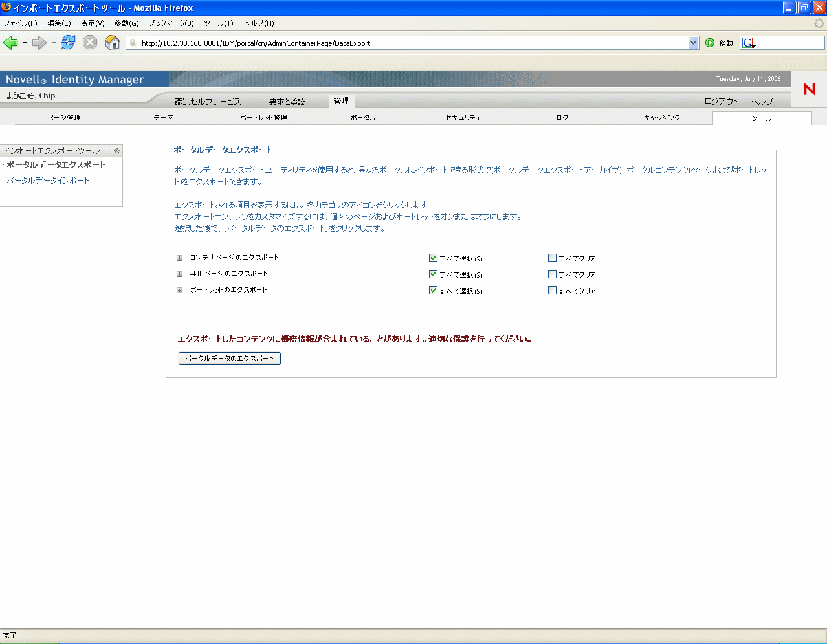Open the ポータル subtab
The height and width of the screenshot is (644, 827).
[363, 118]
